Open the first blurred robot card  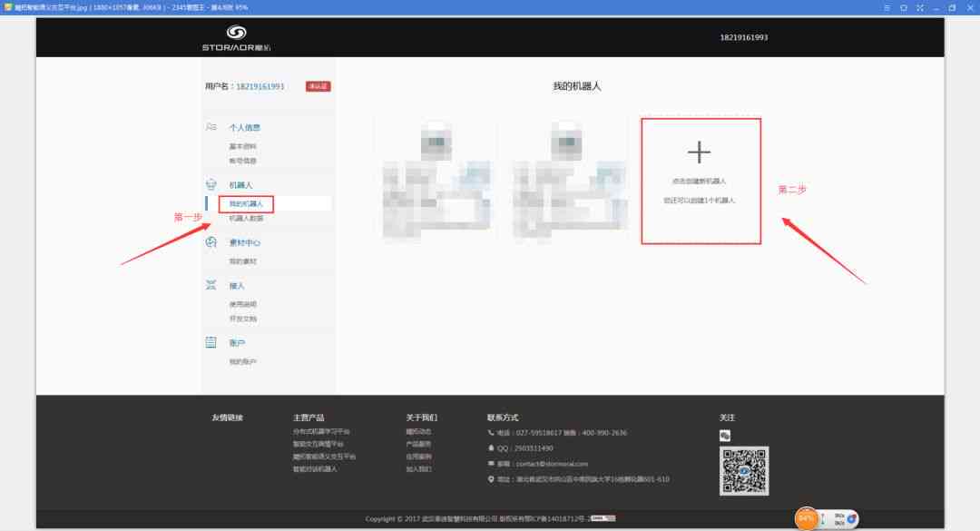(436, 181)
